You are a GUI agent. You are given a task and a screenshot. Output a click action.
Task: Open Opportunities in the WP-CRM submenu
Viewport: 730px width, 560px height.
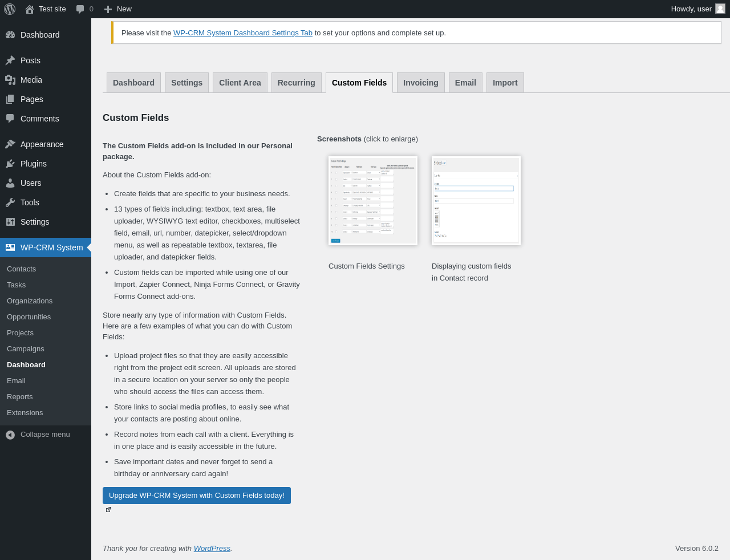coord(29,317)
